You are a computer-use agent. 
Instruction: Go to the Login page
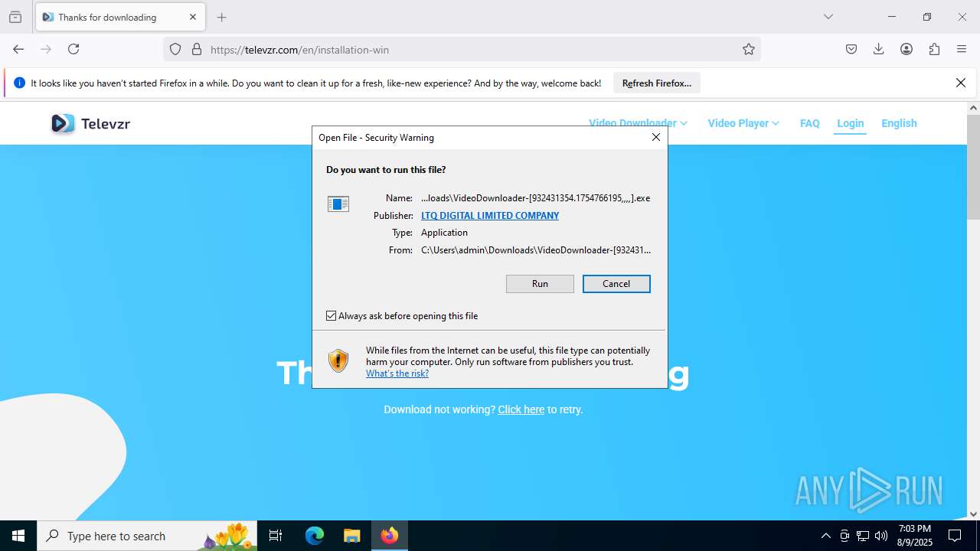[850, 123]
